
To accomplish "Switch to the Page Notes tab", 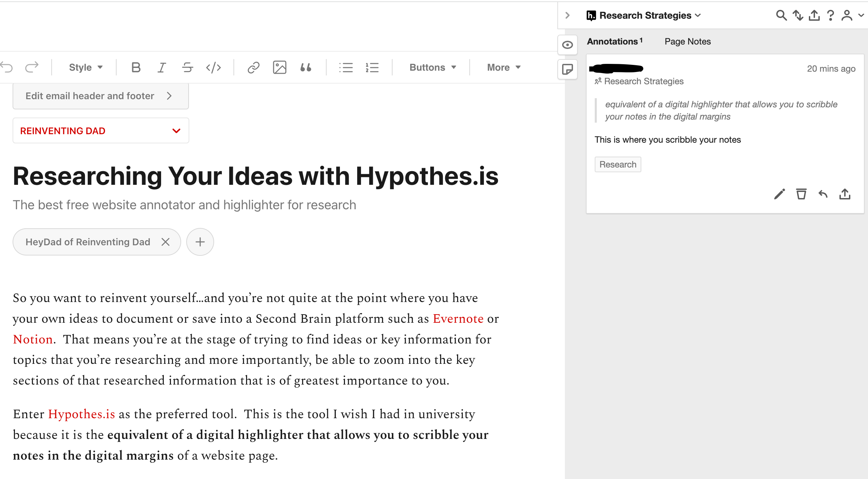I will pos(688,41).
